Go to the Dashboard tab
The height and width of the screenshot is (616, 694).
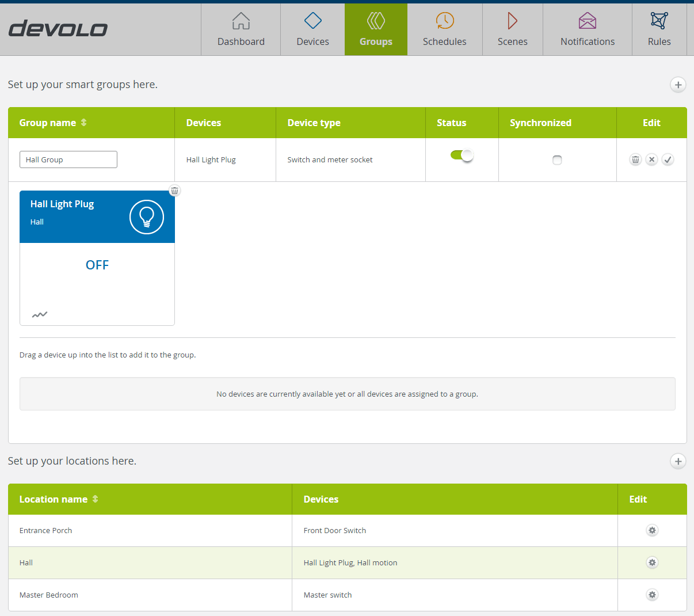coord(241,29)
